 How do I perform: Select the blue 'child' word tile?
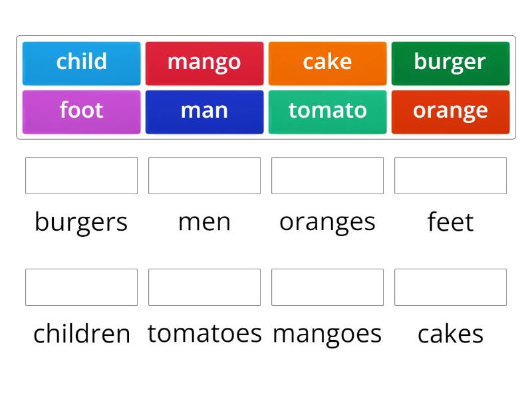[x=81, y=63]
